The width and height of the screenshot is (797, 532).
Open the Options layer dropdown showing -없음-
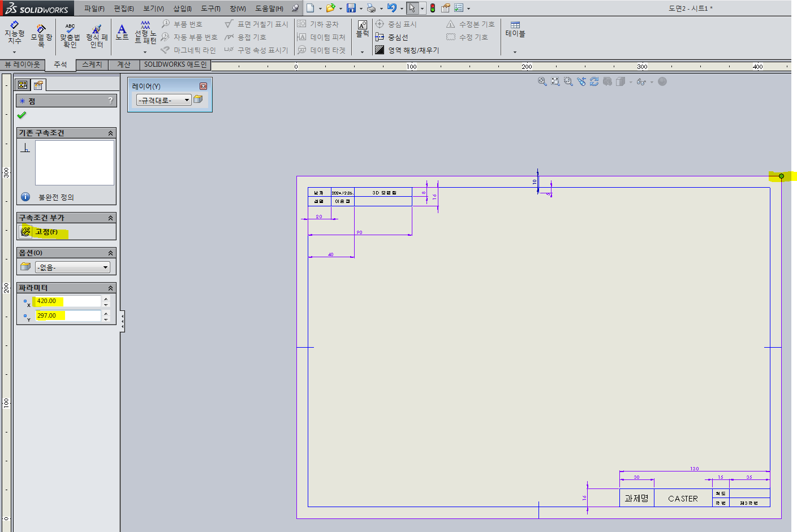[72, 267]
